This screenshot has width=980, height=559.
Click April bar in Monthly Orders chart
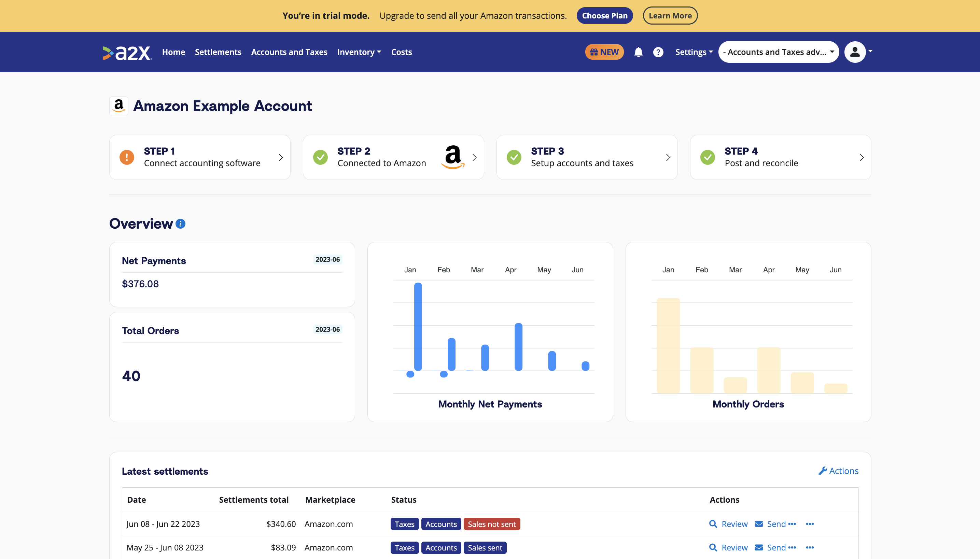(769, 371)
